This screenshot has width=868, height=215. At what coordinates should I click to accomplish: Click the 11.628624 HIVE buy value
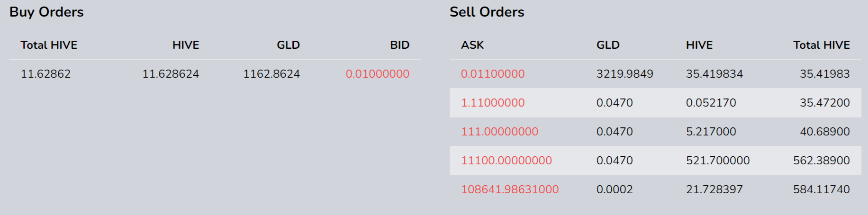171,74
